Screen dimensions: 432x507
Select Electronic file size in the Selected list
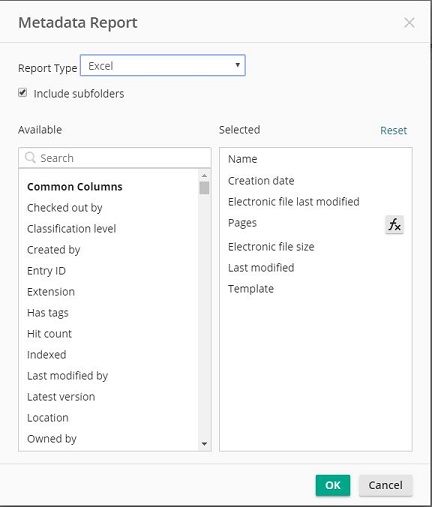pyautogui.click(x=271, y=247)
